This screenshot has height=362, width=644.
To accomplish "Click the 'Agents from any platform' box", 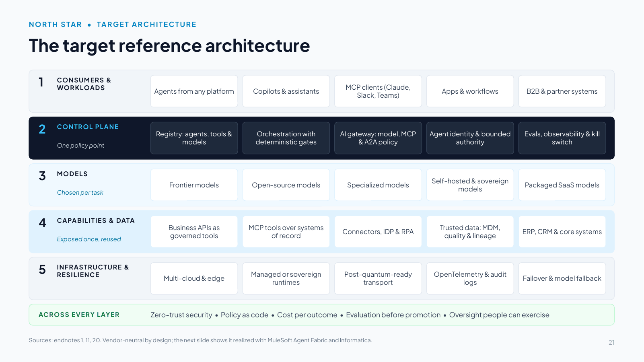I will [x=194, y=91].
